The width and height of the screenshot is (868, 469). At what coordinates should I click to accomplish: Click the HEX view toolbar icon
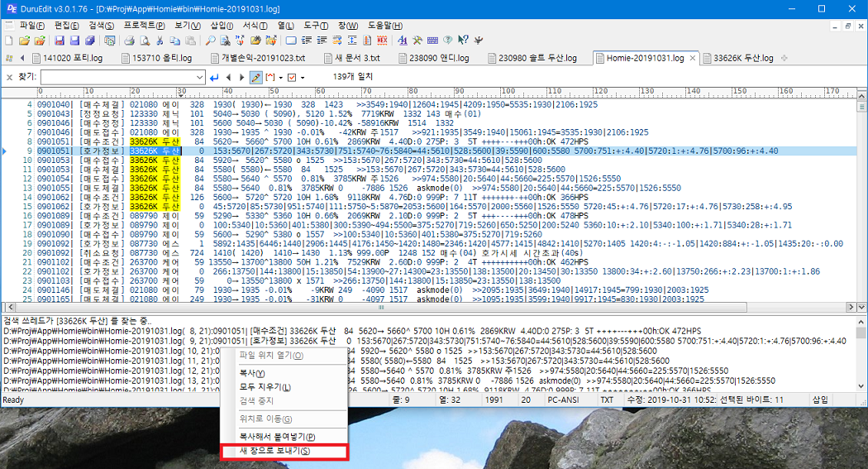382,41
